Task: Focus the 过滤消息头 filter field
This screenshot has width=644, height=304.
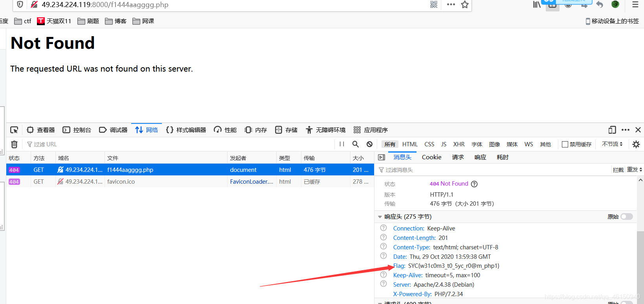Action: 493,170
